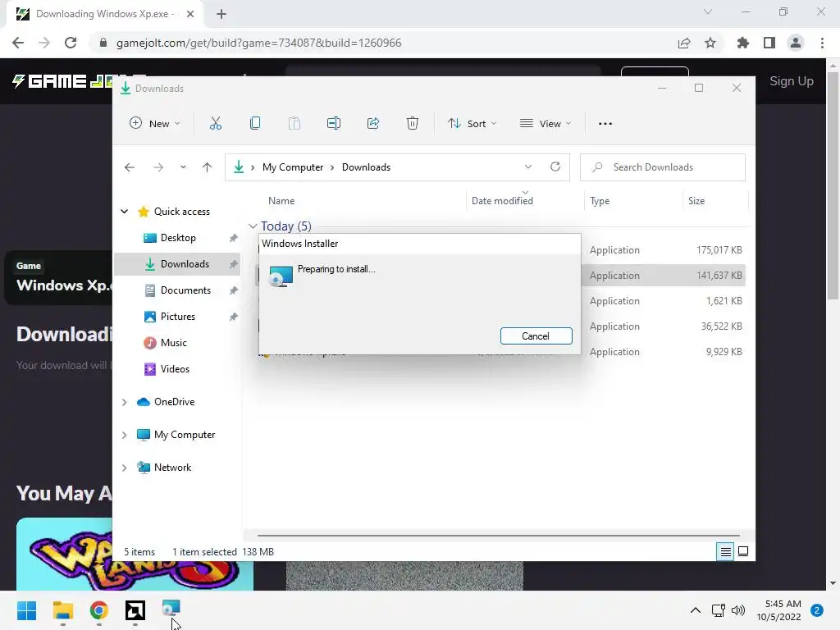
Task: Click the Windows Installer taskbar icon
Action: point(171,609)
